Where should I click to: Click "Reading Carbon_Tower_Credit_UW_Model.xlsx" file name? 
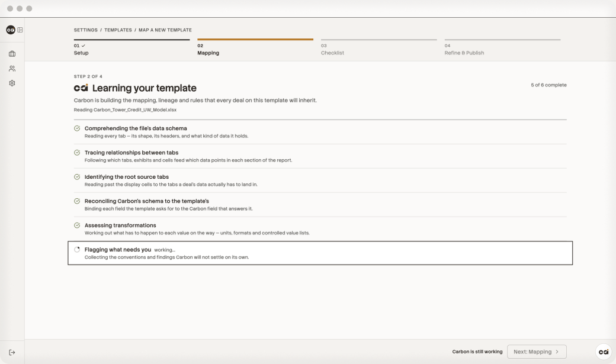(x=125, y=110)
